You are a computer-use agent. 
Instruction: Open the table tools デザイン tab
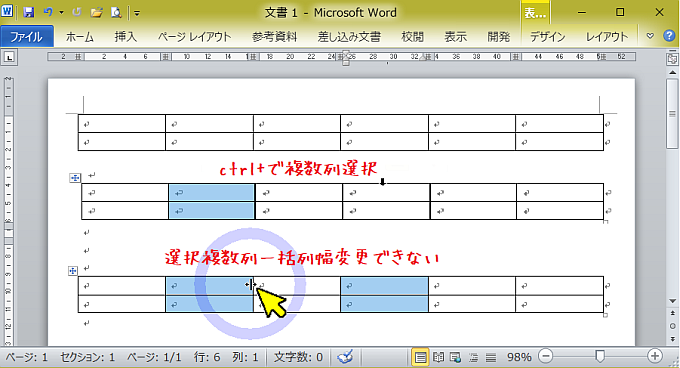[x=548, y=37]
